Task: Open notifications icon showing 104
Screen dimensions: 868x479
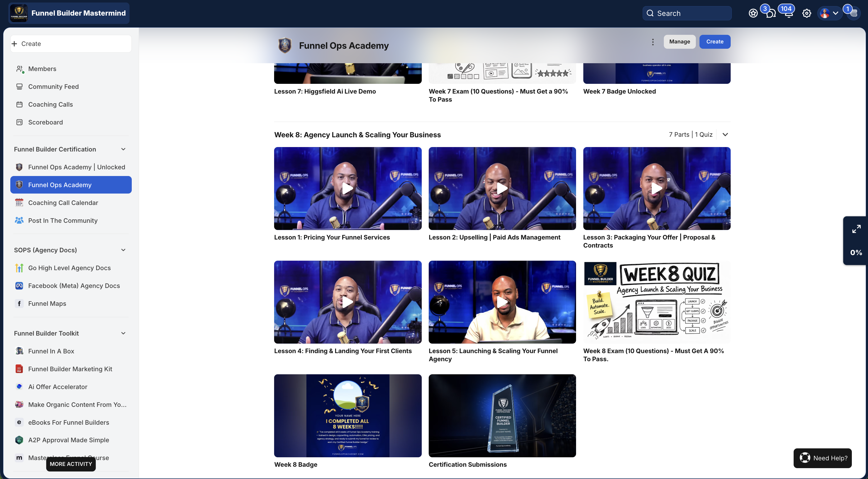Action: (789, 13)
